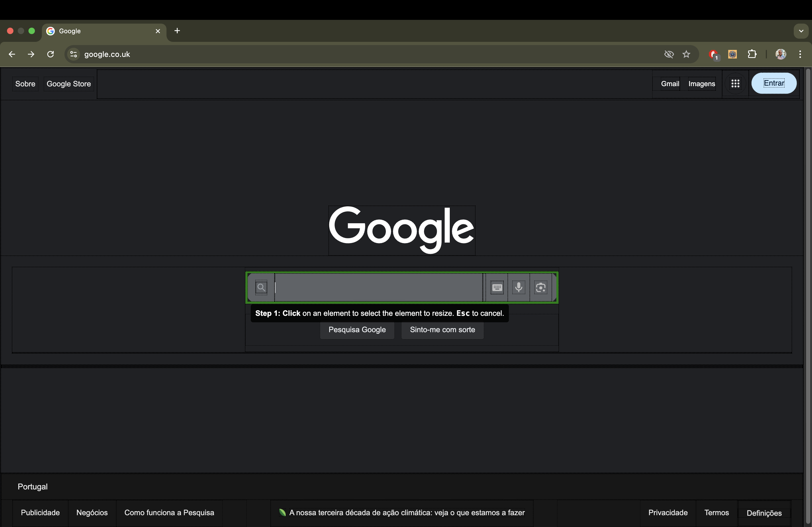This screenshot has width=812, height=527.
Task: Open Google Lens image search icon
Action: [541, 287]
